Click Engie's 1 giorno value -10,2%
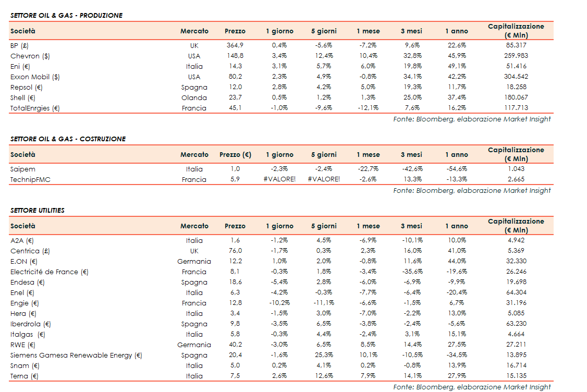Image resolution: width=587 pixels, height=392 pixels. [x=279, y=303]
